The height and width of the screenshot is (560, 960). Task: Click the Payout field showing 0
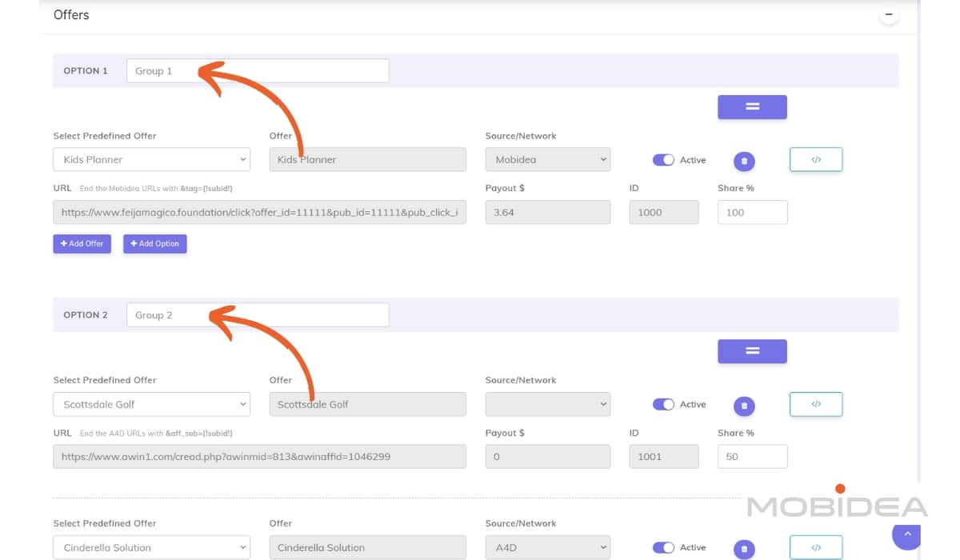(x=548, y=457)
